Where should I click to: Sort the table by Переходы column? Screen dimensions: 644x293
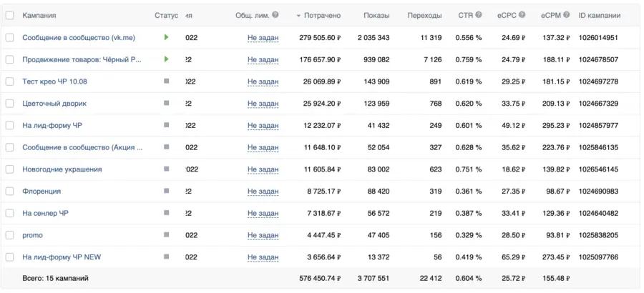coord(424,15)
